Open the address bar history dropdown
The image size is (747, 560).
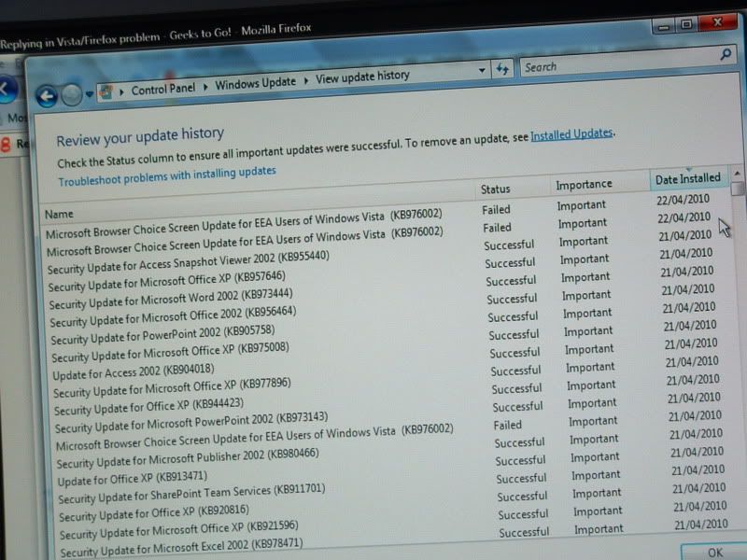pyautogui.click(x=482, y=71)
